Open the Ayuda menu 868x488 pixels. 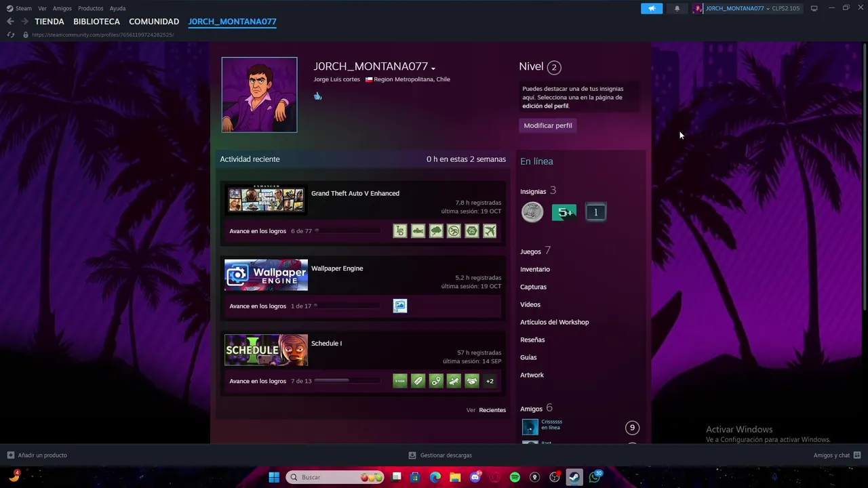click(x=117, y=8)
